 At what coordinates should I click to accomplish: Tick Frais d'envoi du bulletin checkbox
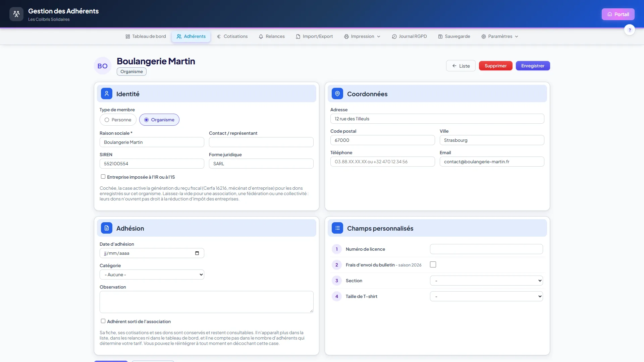click(433, 264)
